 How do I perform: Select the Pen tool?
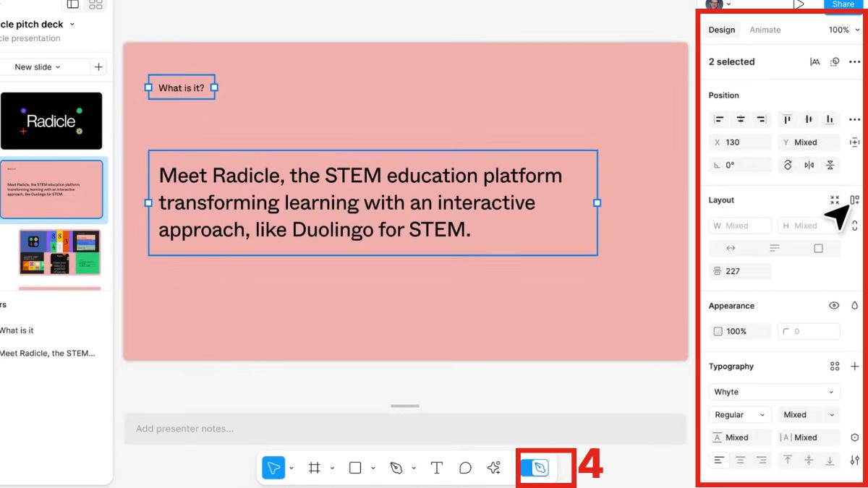tap(396, 468)
